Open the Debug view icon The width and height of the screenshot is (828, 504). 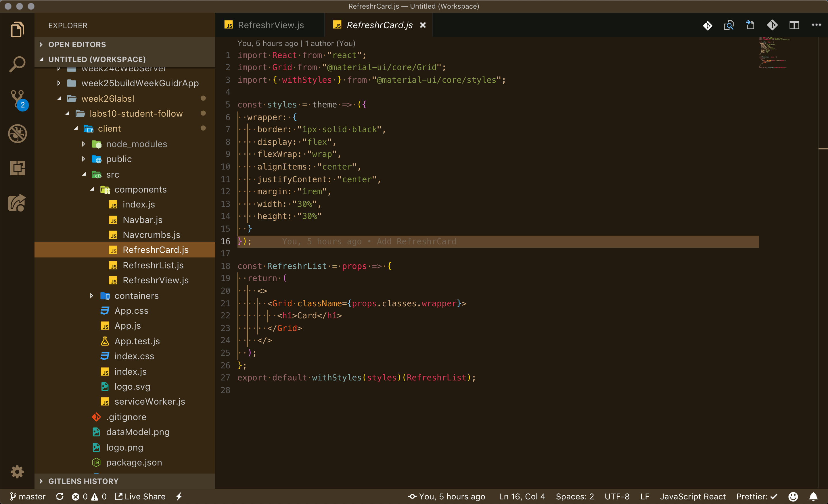pyautogui.click(x=18, y=134)
